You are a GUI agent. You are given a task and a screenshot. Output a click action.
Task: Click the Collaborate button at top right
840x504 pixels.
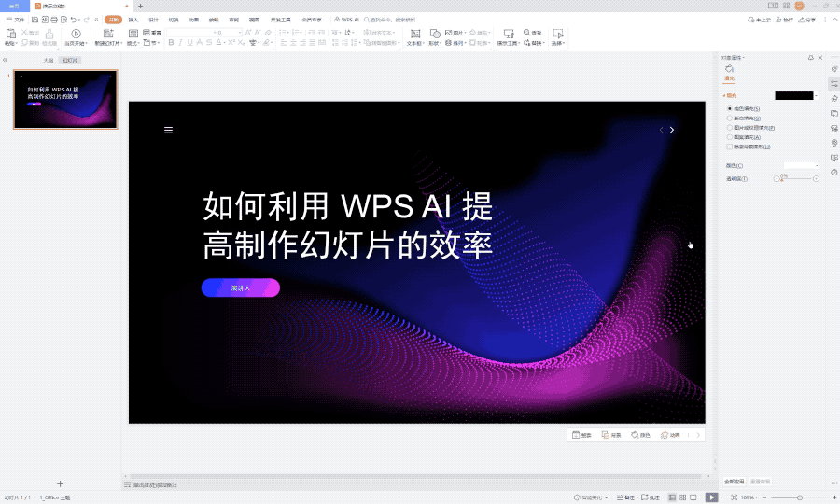(784, 20)
